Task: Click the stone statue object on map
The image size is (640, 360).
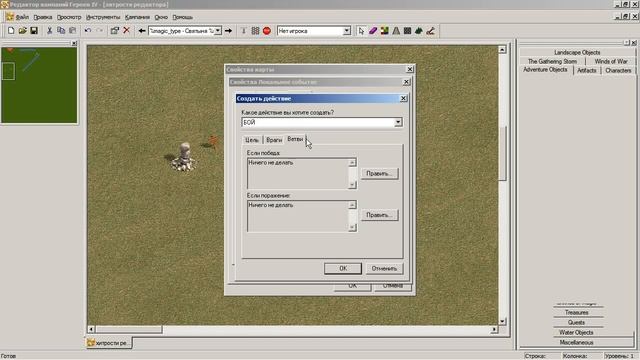Action: [184, 156]
